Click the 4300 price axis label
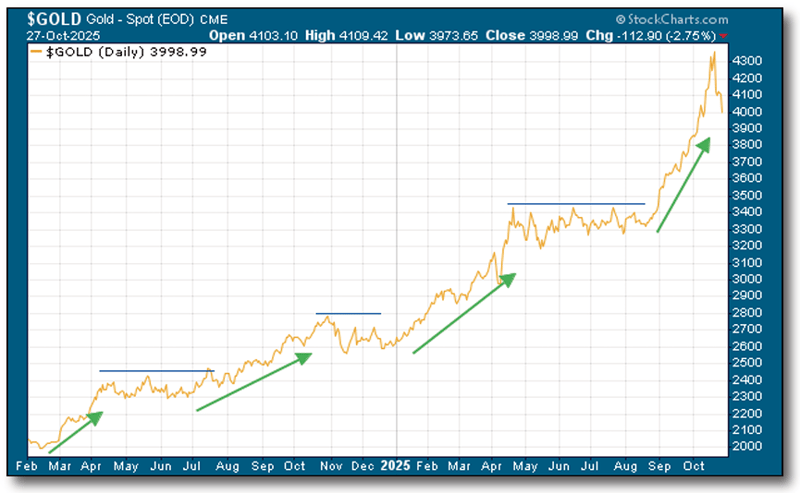This screenshot has width=800, height=493. 747,61
